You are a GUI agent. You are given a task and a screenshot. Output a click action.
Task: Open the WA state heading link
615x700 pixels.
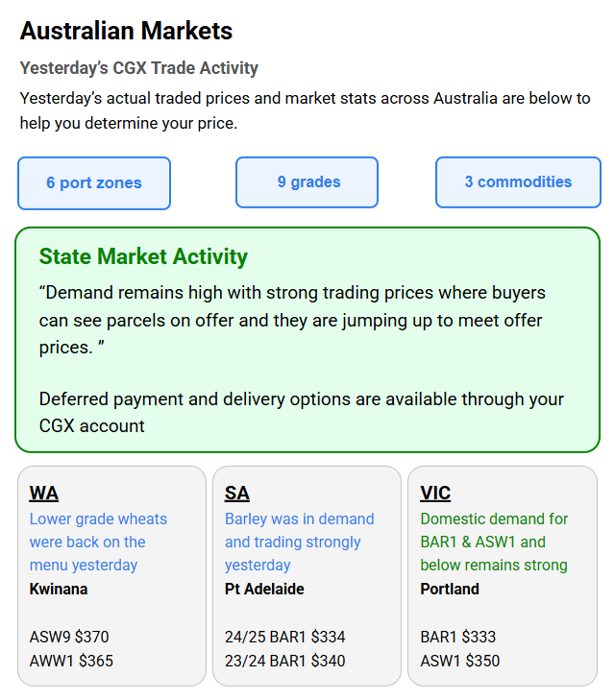coord(43,494)
